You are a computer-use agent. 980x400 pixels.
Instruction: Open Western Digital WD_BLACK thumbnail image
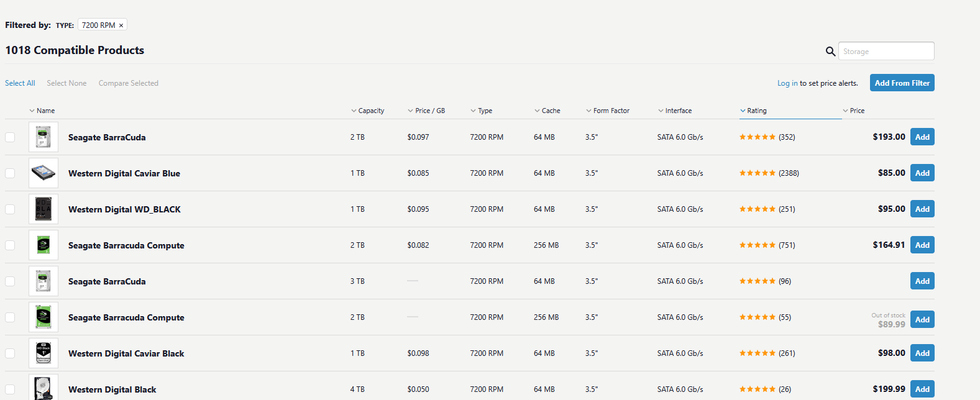(44, 209)
